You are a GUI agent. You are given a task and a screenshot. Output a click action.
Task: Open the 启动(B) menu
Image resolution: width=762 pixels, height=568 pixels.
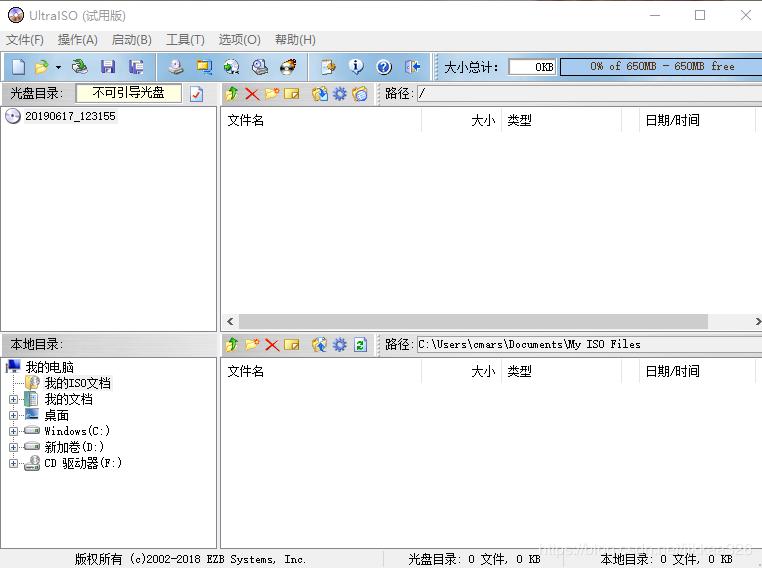click(x=131, y=40)
